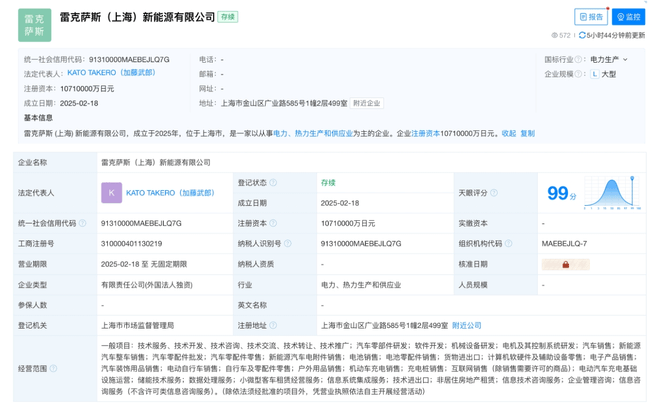Click the company title 雷克萨斯（上海）新能源有限公司

click(x=137, y=17)
